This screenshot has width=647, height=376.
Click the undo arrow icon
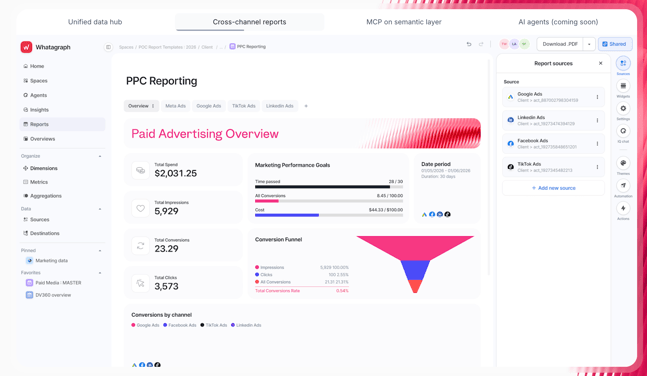click(x=469, y=44)
